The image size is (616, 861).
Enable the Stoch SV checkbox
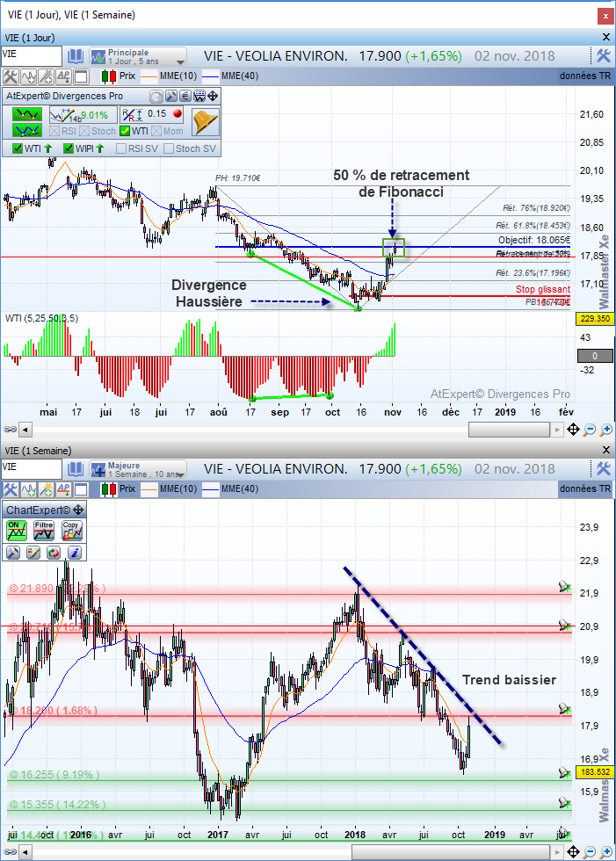coord(169,148)
